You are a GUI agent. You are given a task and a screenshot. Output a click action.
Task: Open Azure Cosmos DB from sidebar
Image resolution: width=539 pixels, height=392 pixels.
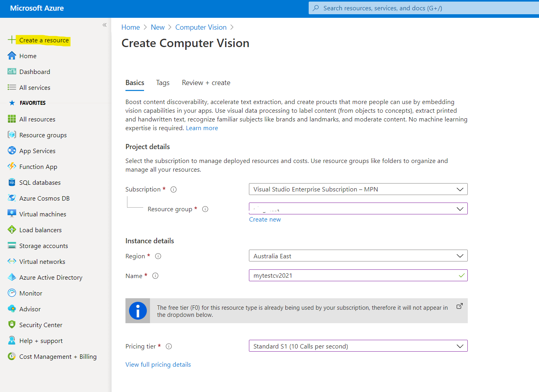[44, 198]
